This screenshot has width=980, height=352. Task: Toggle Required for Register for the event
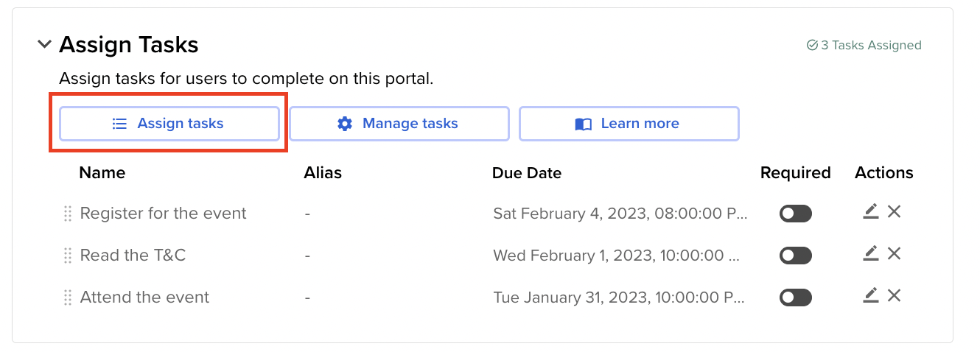point(795,214)
